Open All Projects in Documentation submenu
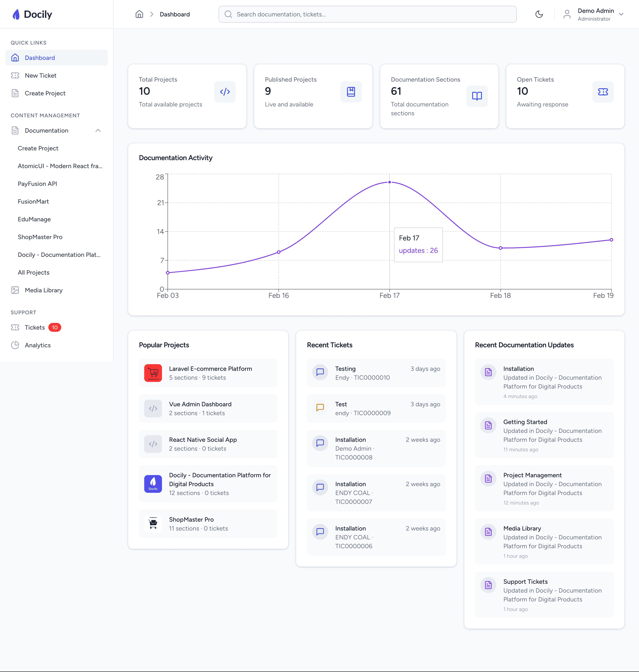The image size is (639, 672). (x=33, y=273)
